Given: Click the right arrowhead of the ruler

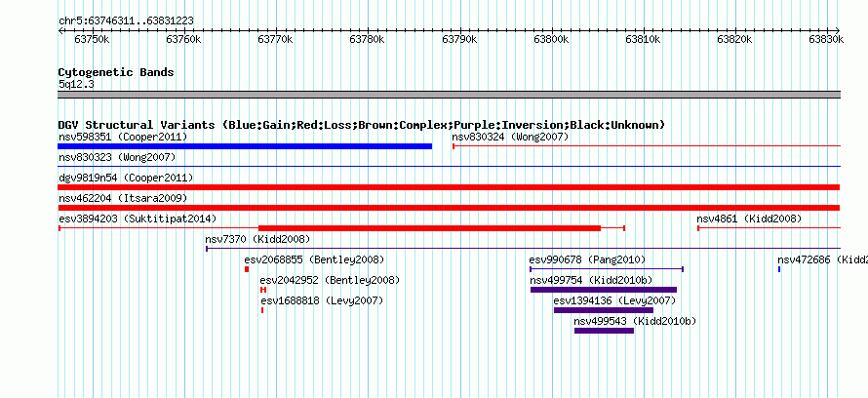Looking at the screenshot, I should click(x=838, y=30).
